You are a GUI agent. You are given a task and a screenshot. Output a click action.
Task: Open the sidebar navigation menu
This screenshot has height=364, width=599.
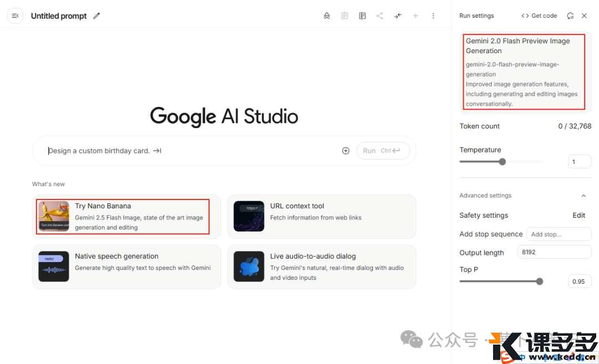click(15, 16)
